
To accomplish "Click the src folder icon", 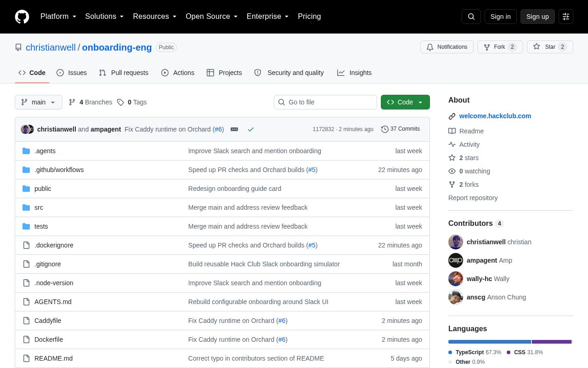I will (26, 207).
